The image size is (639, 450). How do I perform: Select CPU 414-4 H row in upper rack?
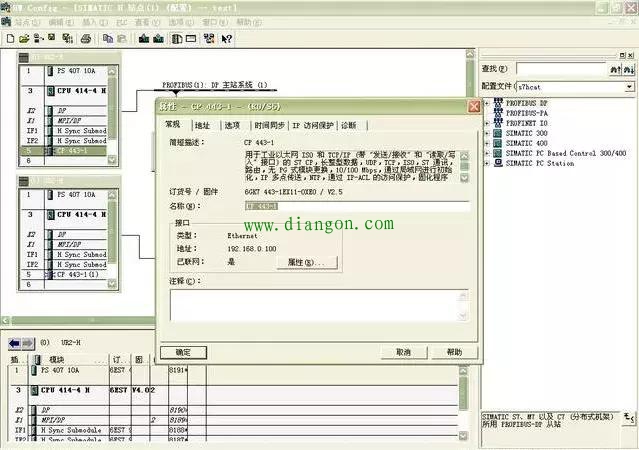[x=63, y=90]
